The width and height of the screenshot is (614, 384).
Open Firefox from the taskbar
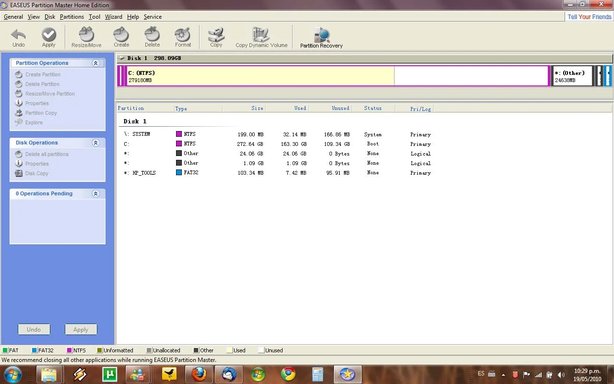click(x=199, y=375)
